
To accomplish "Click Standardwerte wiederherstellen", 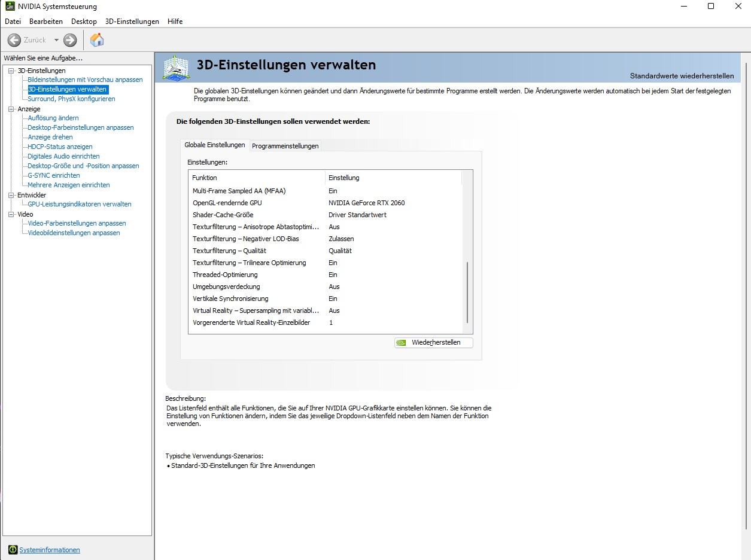I will point(682,76).
